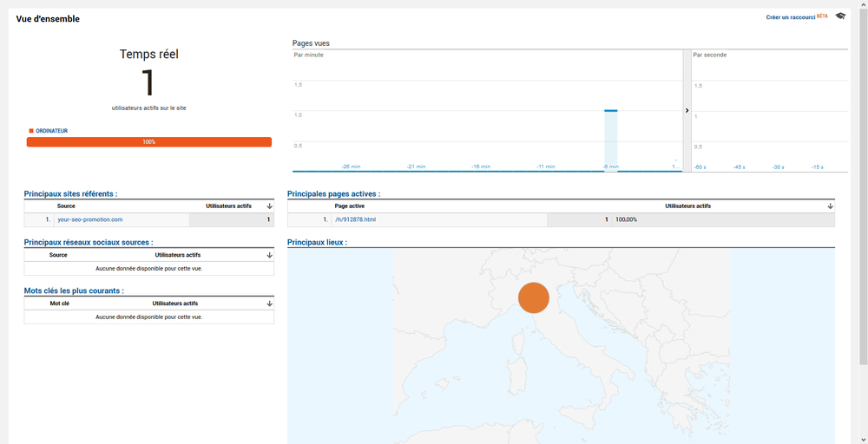Click the orange 100% device progress bar
Image resolution: width=868 pixels, height=444 pixels.
[149, 142]
